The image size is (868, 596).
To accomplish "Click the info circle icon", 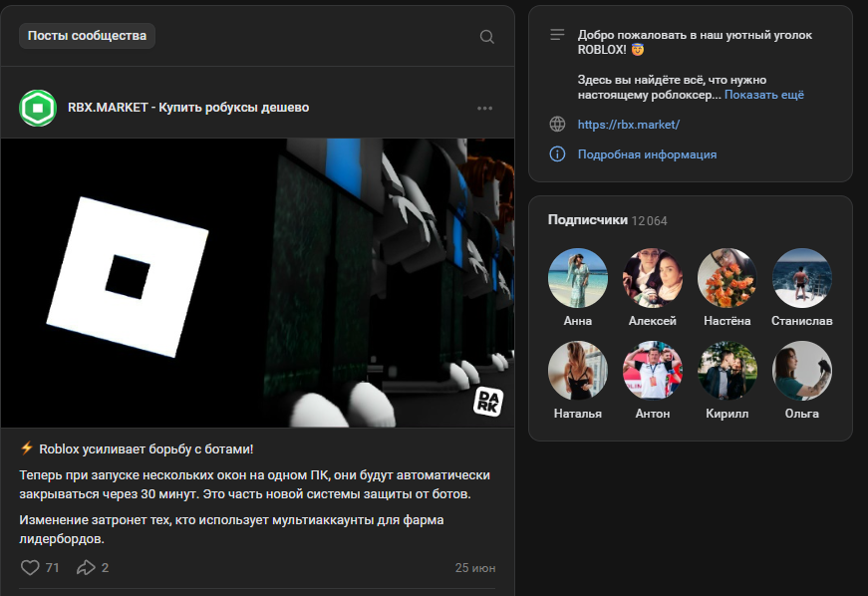I will click(x=557, y=154).
